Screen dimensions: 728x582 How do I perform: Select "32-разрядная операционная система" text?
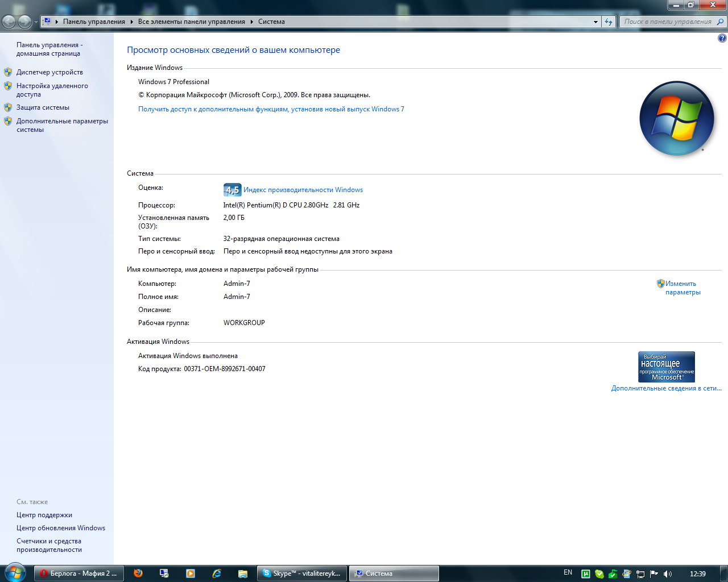(x=282, y=239)
